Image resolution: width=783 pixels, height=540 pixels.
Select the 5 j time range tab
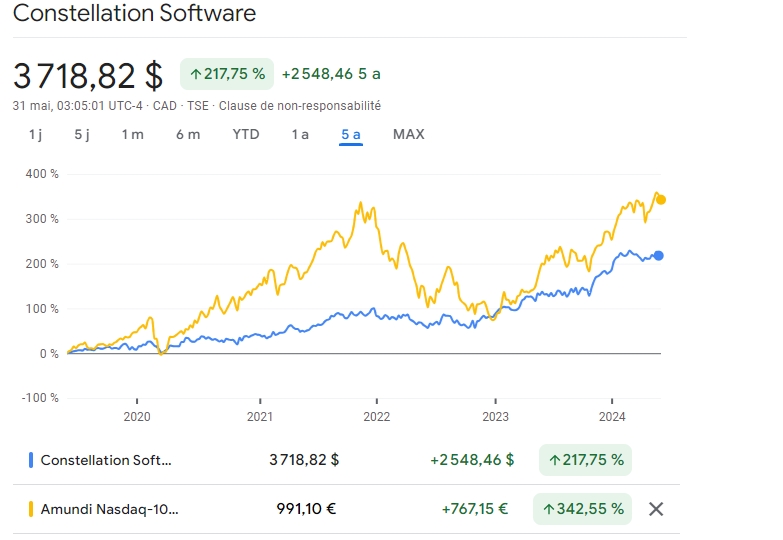pyautogui.click(x=82, y=134)
